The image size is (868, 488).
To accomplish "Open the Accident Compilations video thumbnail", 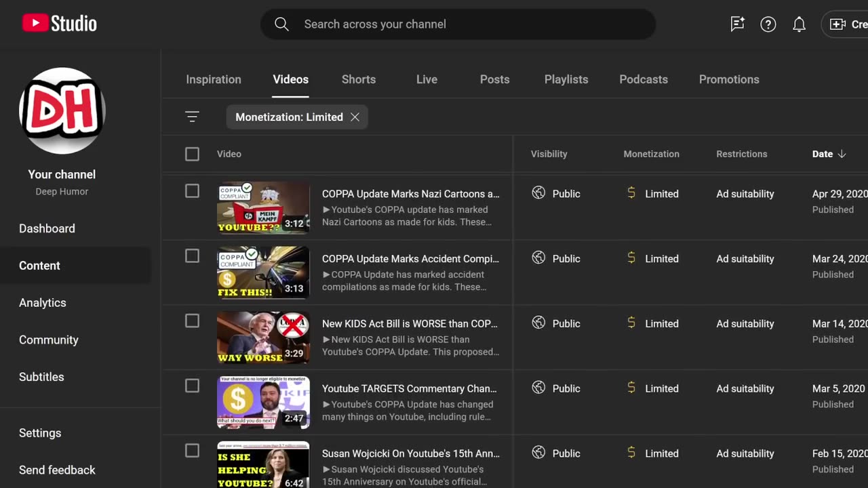I will 263,272.
